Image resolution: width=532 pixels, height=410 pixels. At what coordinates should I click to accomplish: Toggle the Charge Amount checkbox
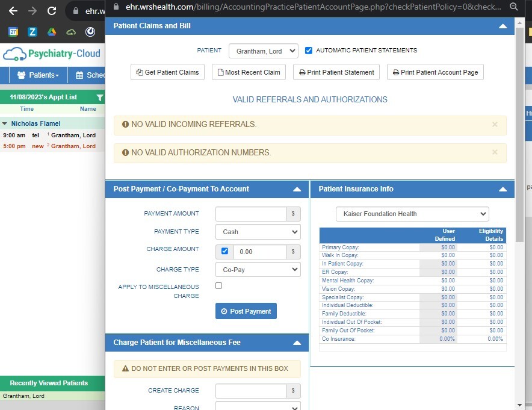click(224, 251)
